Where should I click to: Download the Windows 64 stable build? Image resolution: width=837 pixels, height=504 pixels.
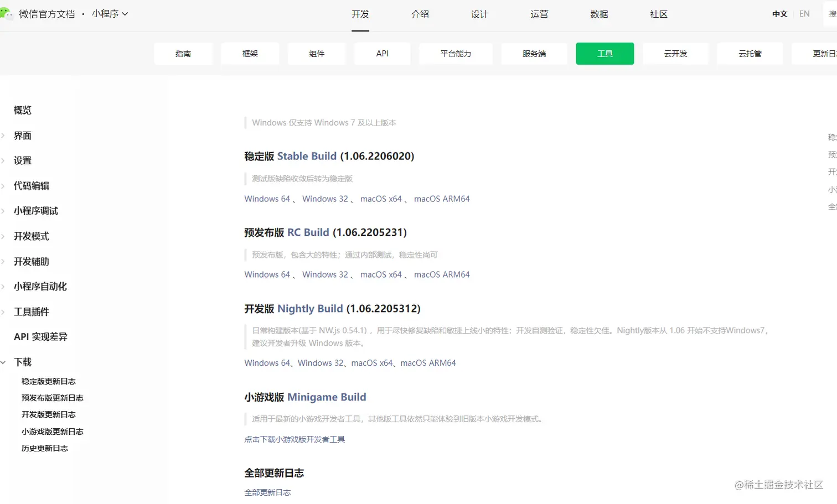pyautogui.click(x=266, y=199)
